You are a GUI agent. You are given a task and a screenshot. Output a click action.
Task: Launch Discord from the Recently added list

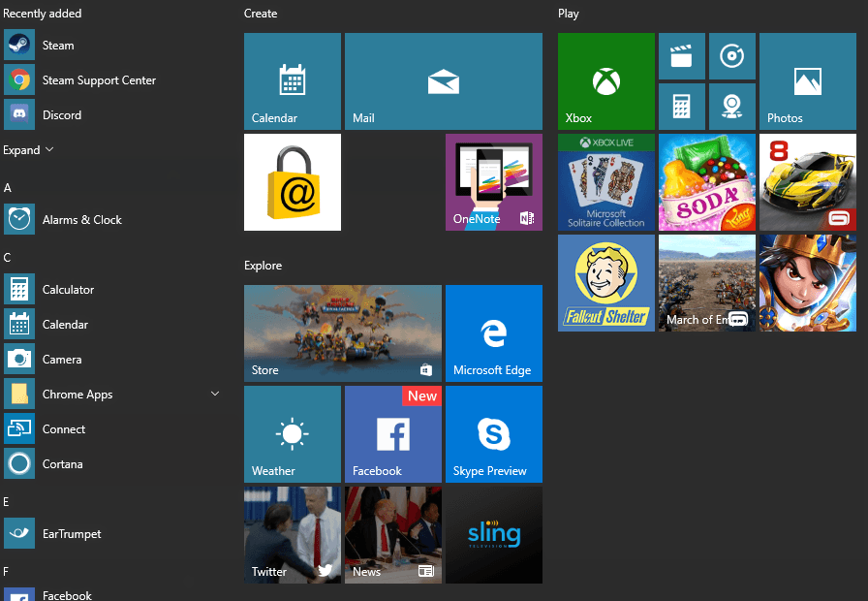[x=61, y=115]
